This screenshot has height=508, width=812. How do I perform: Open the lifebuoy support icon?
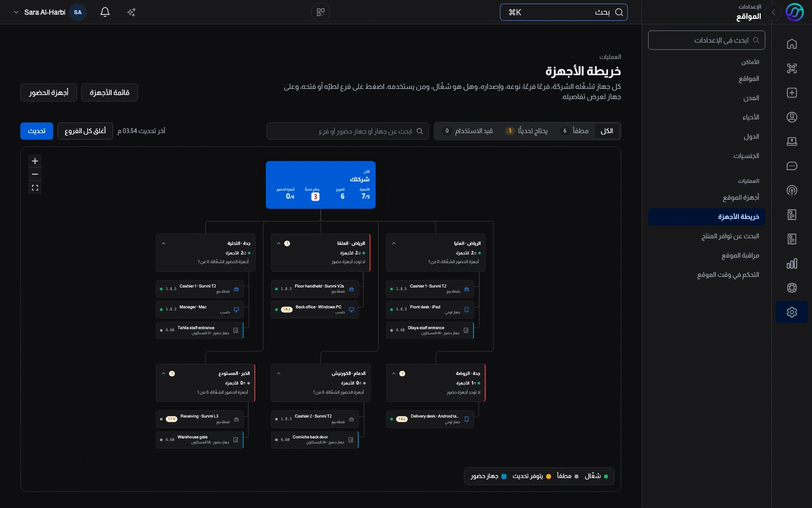point(792,288)
